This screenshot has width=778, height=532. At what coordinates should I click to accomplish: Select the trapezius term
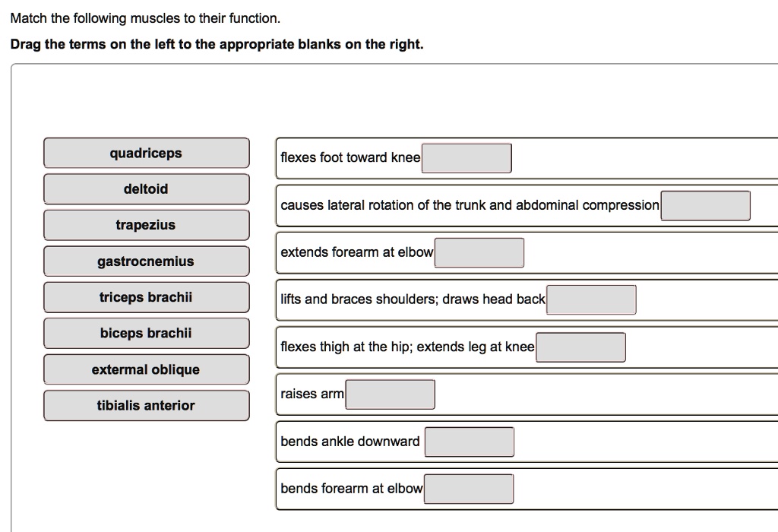coord(147,225)
